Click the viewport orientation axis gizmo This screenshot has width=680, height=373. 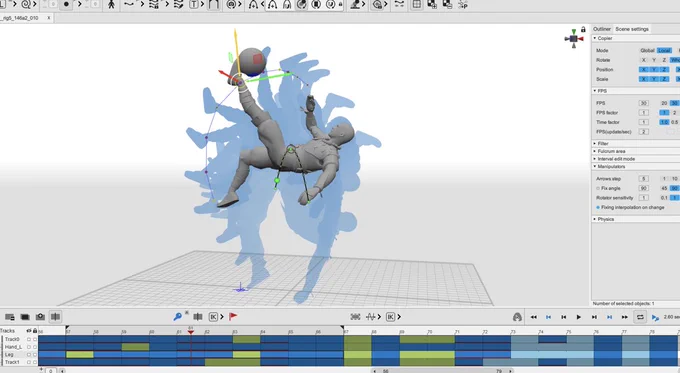point(573,39)
